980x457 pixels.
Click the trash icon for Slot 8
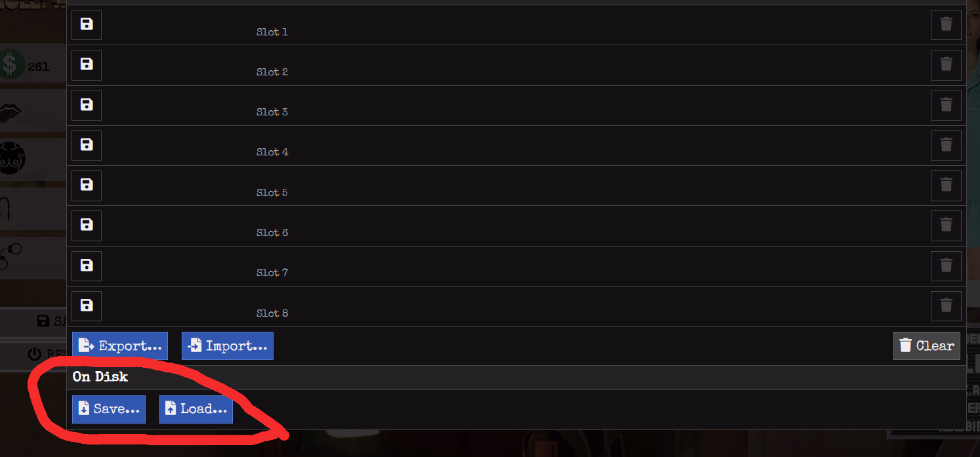click(946, 306)
